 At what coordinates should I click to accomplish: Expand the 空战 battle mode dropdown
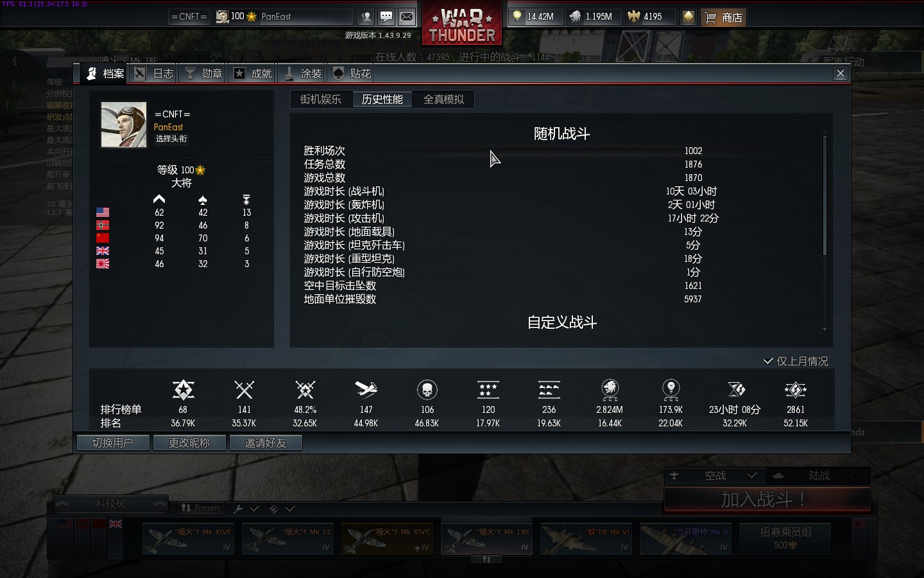pyautogui.click(x=752, y=476)
